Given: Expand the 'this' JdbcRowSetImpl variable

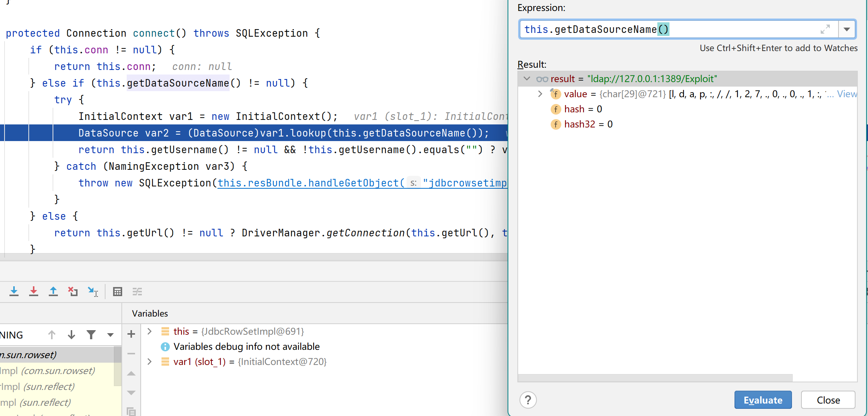Looking at the screenshot, I should pyautogui.click(x=150, y=331).
